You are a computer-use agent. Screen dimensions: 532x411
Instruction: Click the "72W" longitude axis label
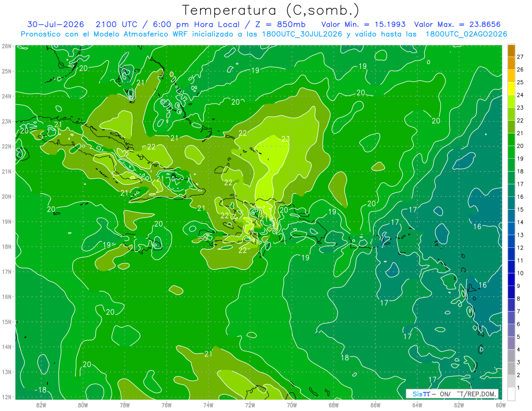[x=250, y=404]
